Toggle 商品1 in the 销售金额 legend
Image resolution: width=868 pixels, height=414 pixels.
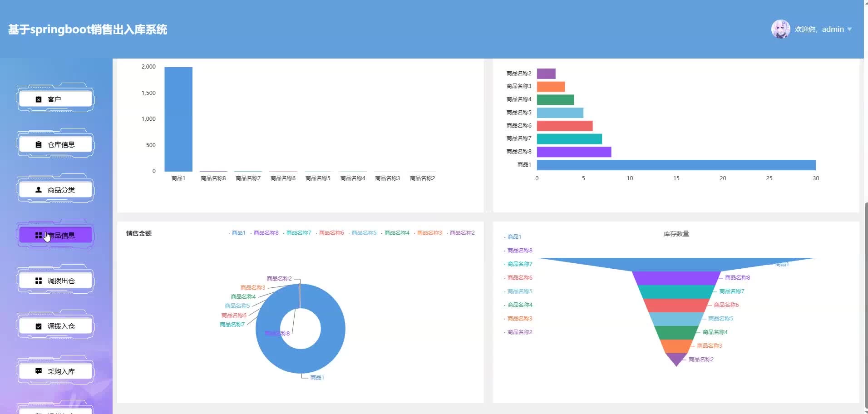click(x=237, y=233)
